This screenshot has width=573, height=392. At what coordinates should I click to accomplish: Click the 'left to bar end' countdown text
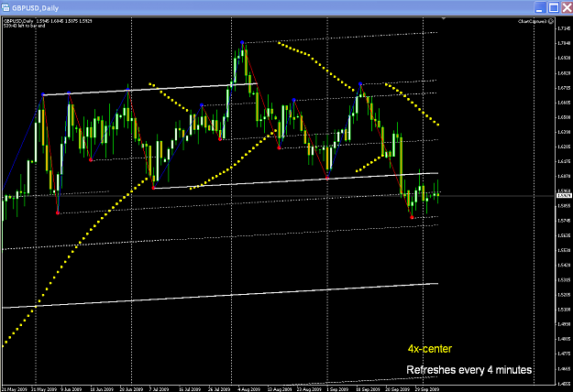click(25, 26)
